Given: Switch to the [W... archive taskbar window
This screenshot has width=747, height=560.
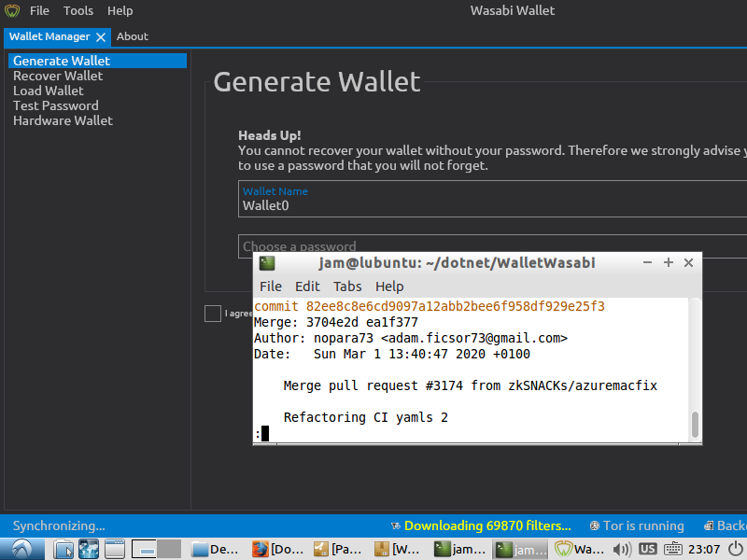Looking at the screenshot, I should coord(400,550).
